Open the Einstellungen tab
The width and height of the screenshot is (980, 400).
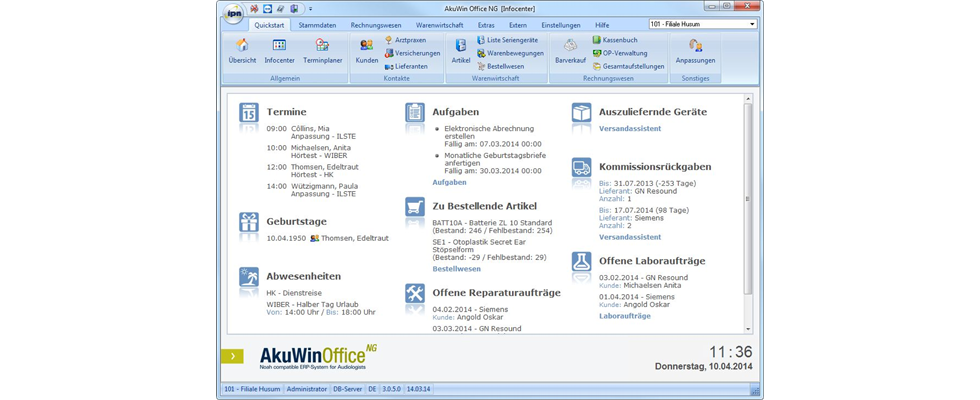point(561,26)
